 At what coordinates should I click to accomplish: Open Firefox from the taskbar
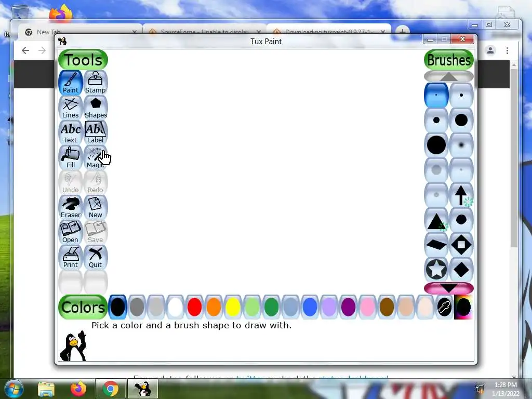coord(78,389)
